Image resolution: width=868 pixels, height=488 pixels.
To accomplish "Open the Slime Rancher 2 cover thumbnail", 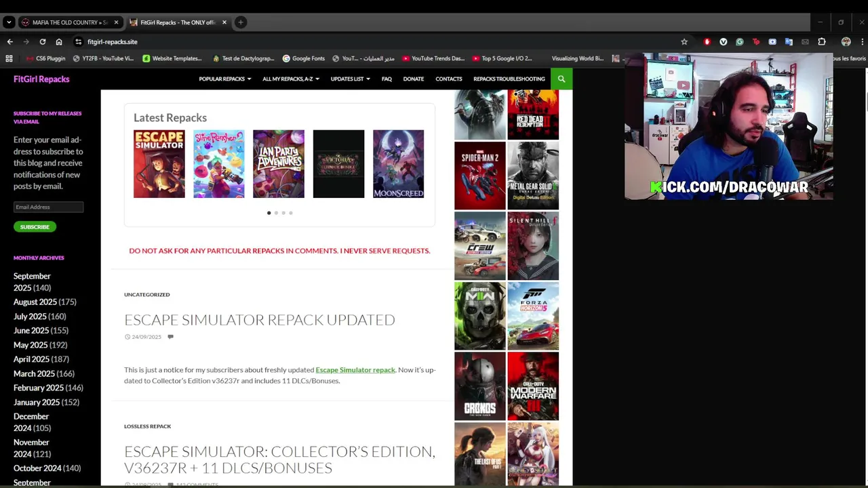I will (219, 164).
